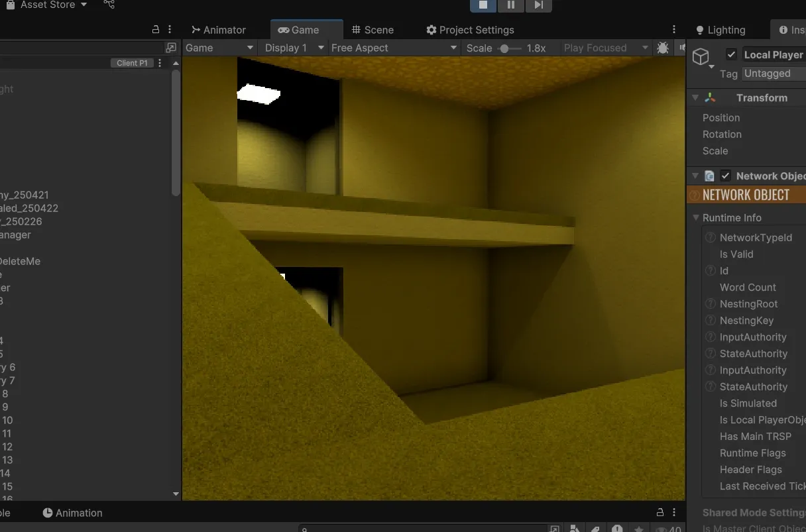Open the Free Aspect resolution dropdown
The image size is (806, 532).
pos(394,48)
